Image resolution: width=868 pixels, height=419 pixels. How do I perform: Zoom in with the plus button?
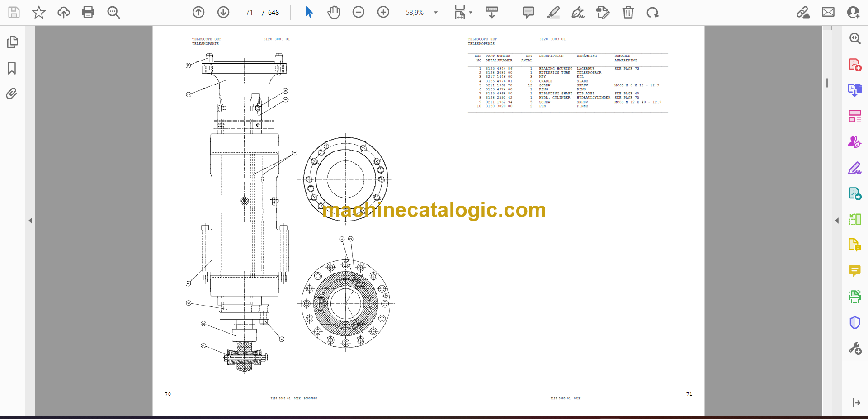(383, 12)
